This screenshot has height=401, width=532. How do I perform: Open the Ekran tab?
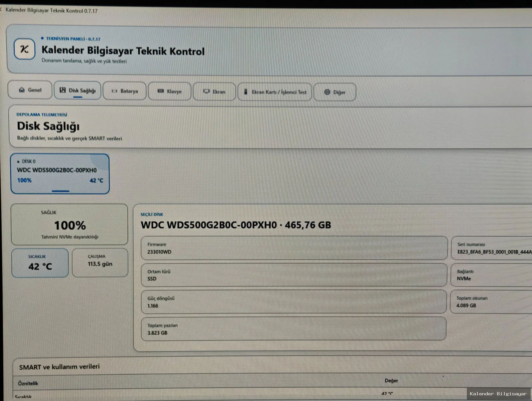coord(214,92)
